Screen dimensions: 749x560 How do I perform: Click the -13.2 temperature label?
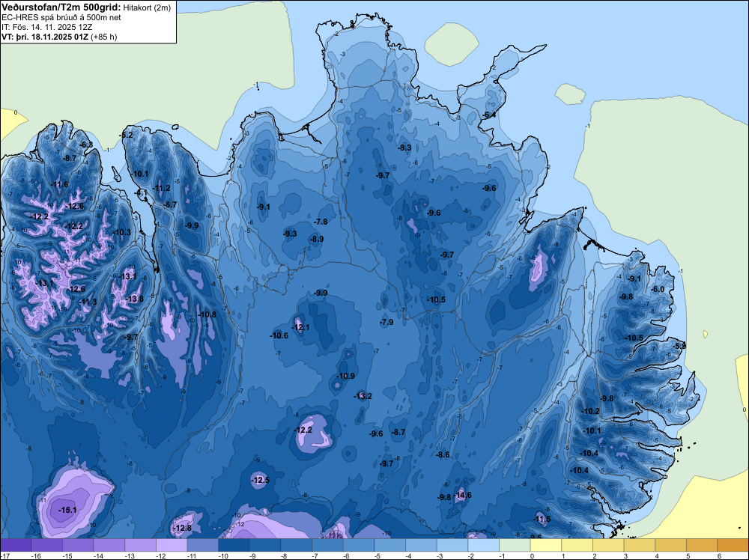(363, 396)
